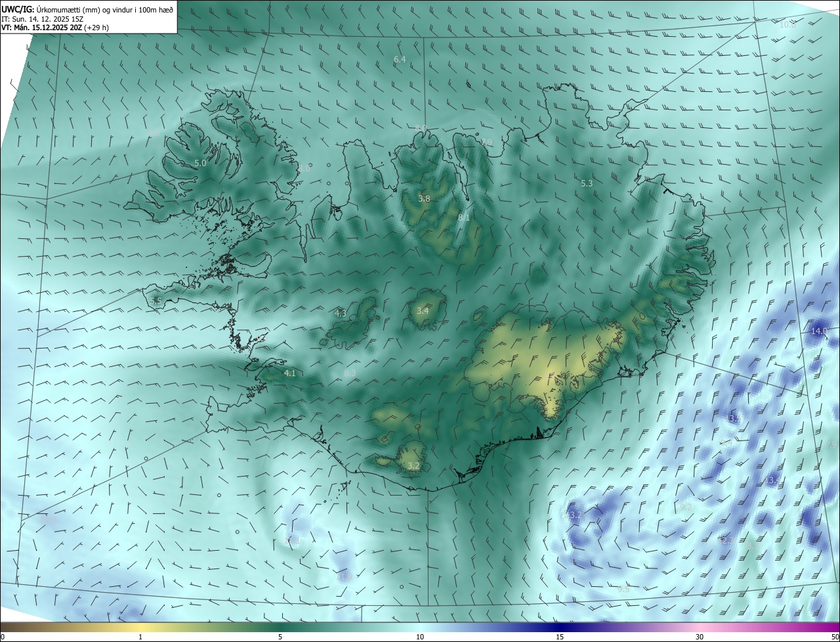Click the 6.4 value over the northern sea

[x=400, y=60]
